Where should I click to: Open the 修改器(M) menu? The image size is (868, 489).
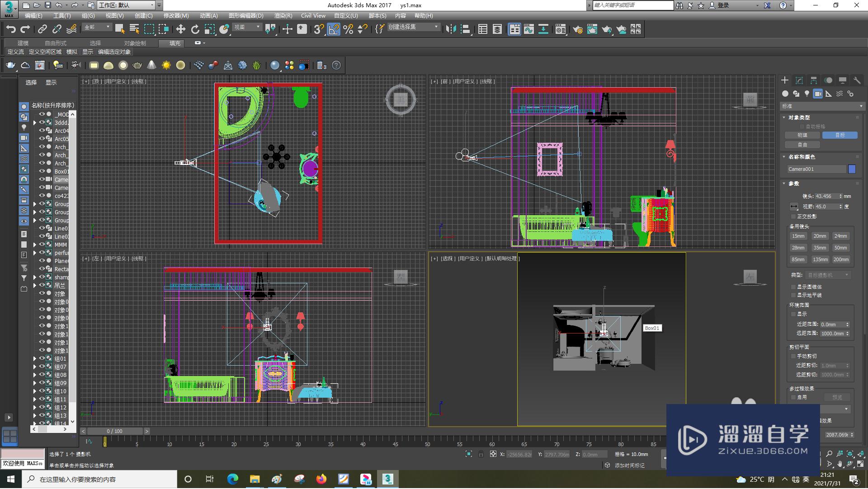[176, 15]
